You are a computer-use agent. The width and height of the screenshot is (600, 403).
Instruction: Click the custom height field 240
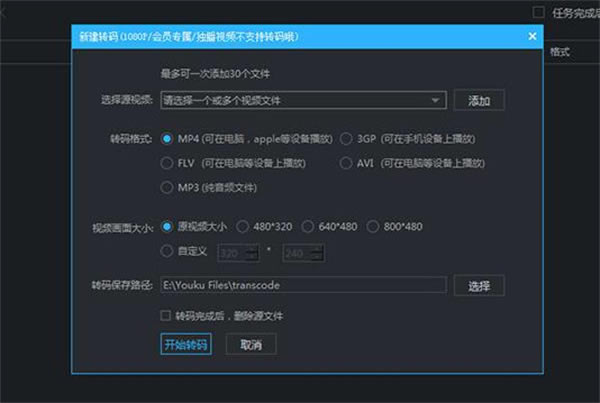click(x=304, y=253)
